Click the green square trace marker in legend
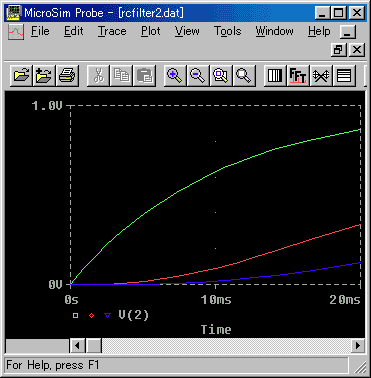The height and width of the screenshot is (378, 371). (76, 315)
